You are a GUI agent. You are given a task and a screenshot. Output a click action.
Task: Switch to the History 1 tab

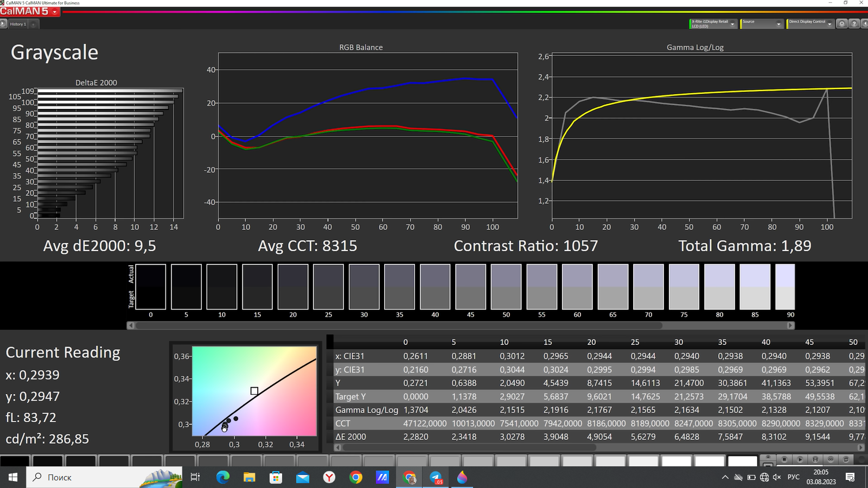(x=18, y=24)
